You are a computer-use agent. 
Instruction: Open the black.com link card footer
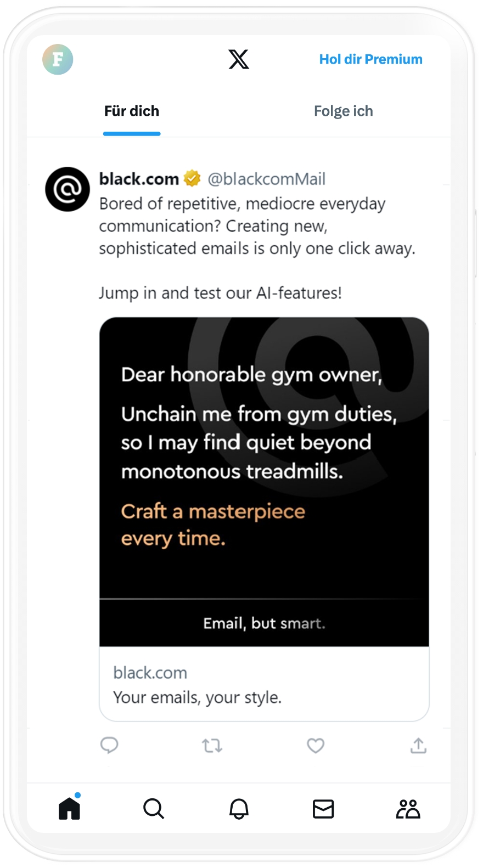pos(264,684)
